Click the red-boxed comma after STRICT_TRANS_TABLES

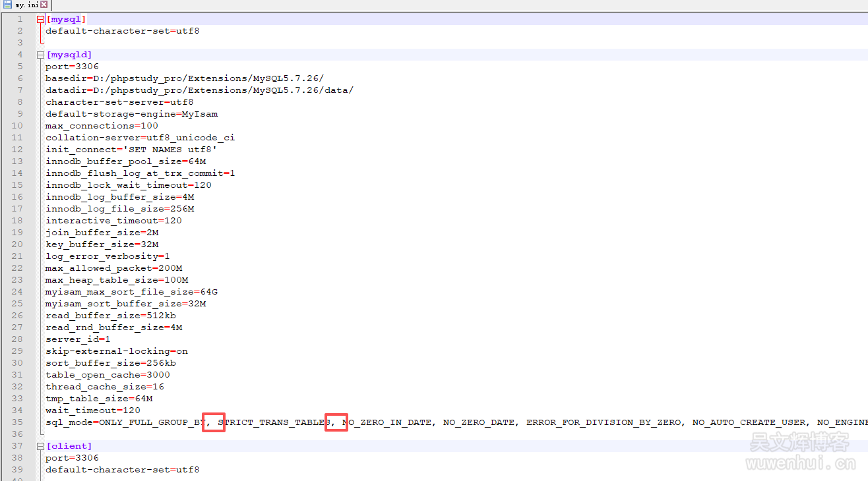333,423
